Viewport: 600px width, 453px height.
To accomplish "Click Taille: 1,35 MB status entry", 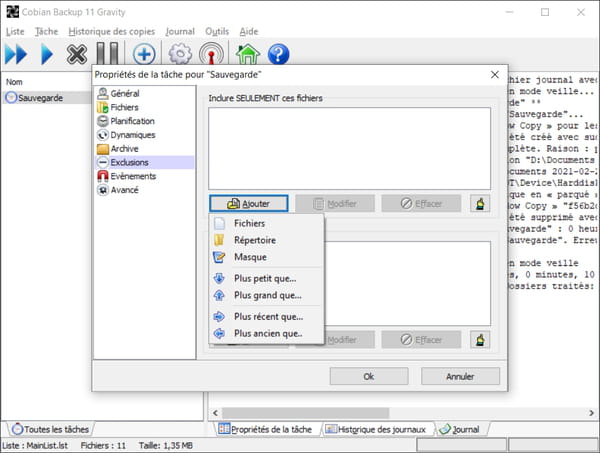I will pos(165,445).
